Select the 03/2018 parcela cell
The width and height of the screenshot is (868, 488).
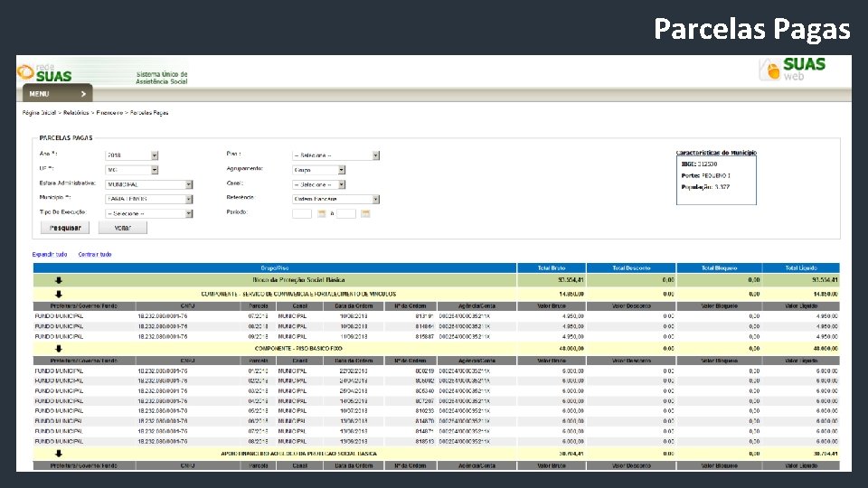pyautogui.click(x=258, y=391)
